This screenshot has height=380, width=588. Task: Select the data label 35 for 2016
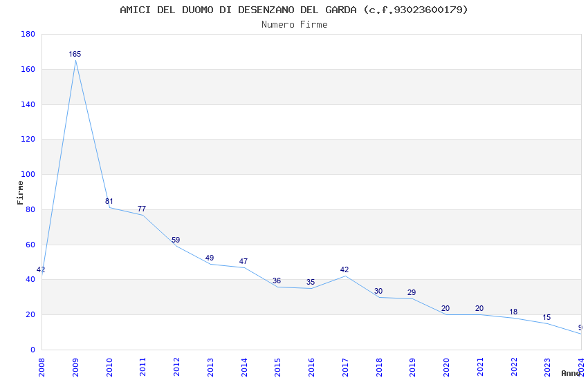pyautogui.click(x=311, y=282)
